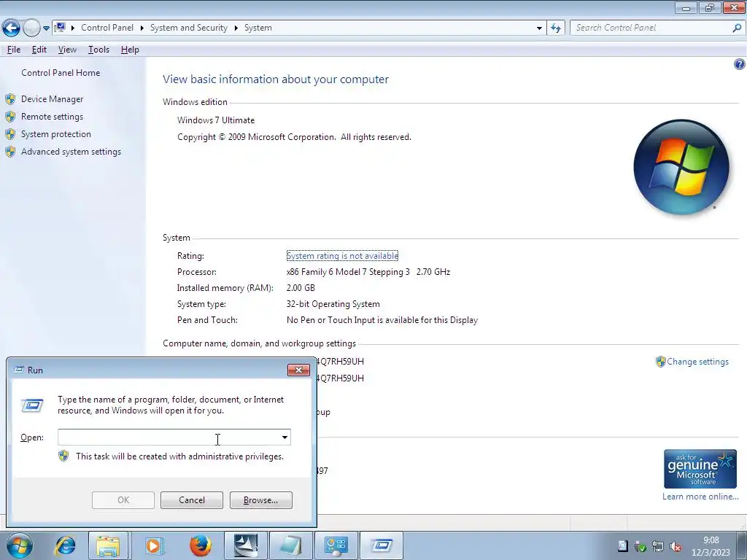Click Learn more online link

[x=700, y=497]
